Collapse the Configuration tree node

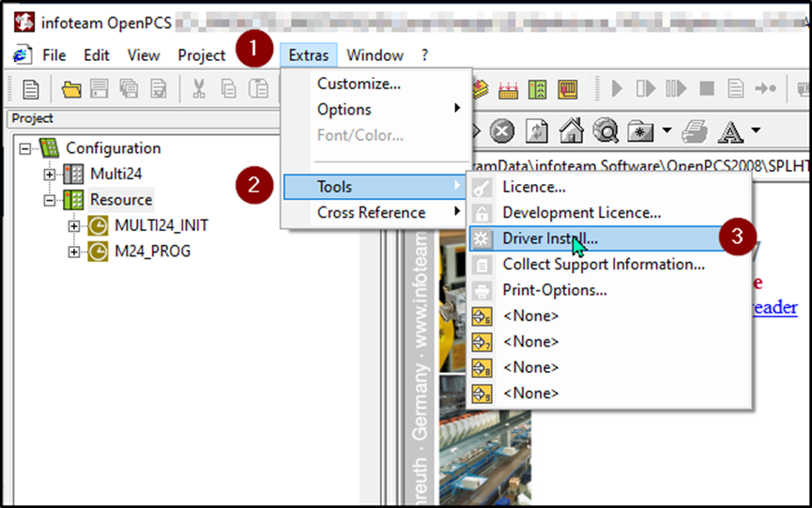click(24, 148)
